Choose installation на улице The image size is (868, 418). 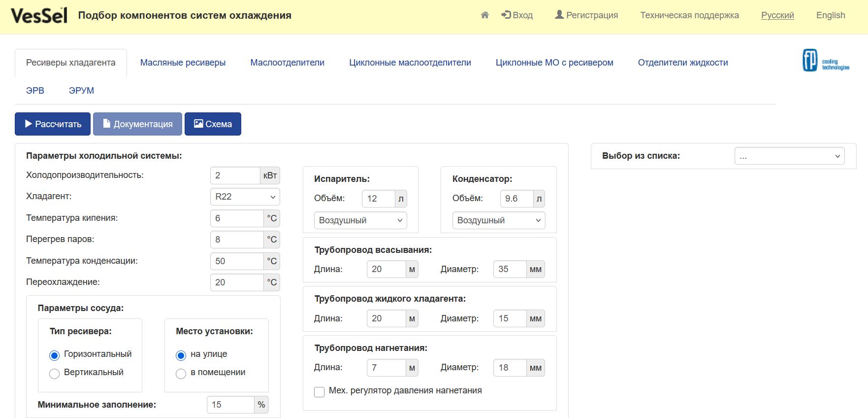[181, 355]
